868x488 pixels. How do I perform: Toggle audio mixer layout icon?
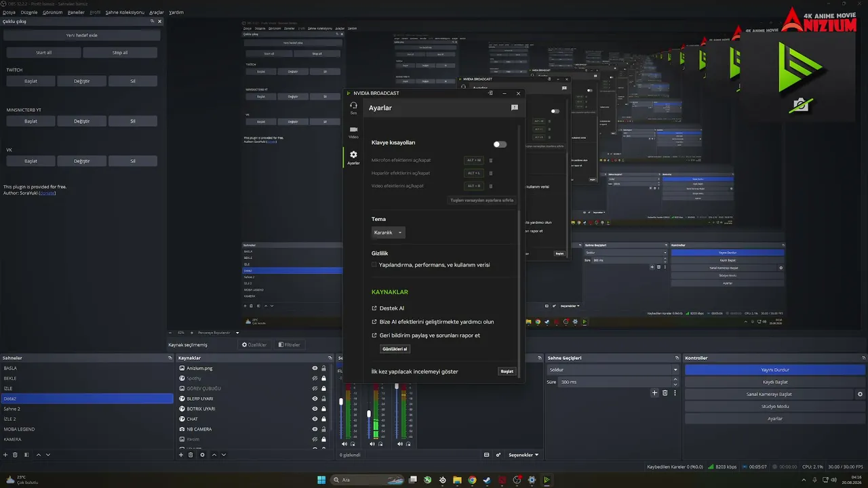(486, 455)
